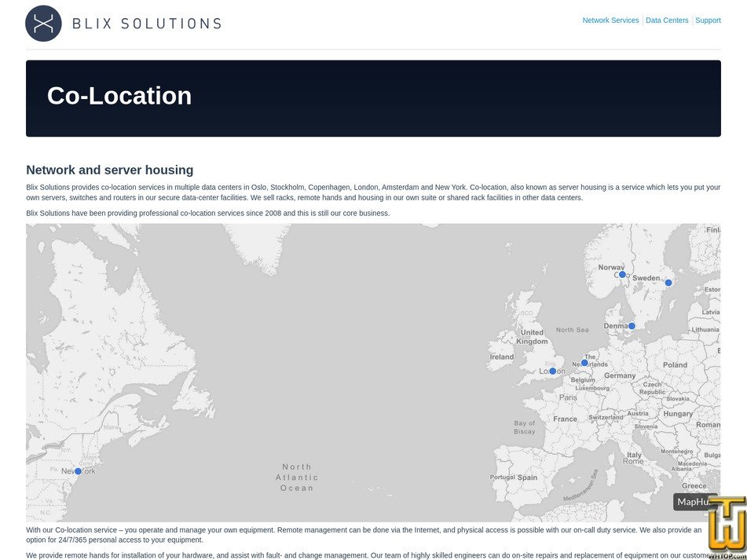Click the Copenhagen marker near Denmark label
The width and height of the screenshot is (747, 560).
pos(632,326)
